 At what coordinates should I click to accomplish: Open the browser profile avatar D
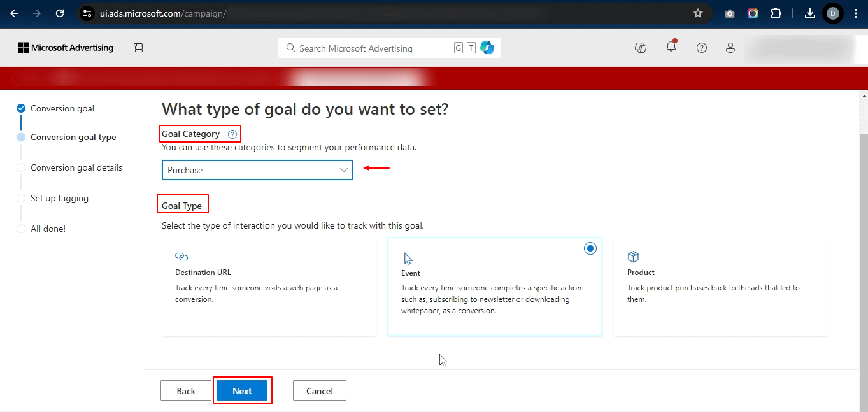832,13
